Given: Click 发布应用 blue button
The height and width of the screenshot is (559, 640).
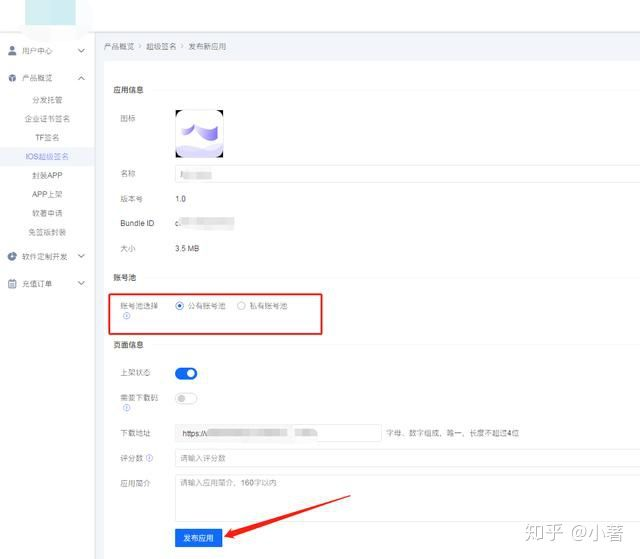Looking at the screenshot, I should tap(199, 538).
